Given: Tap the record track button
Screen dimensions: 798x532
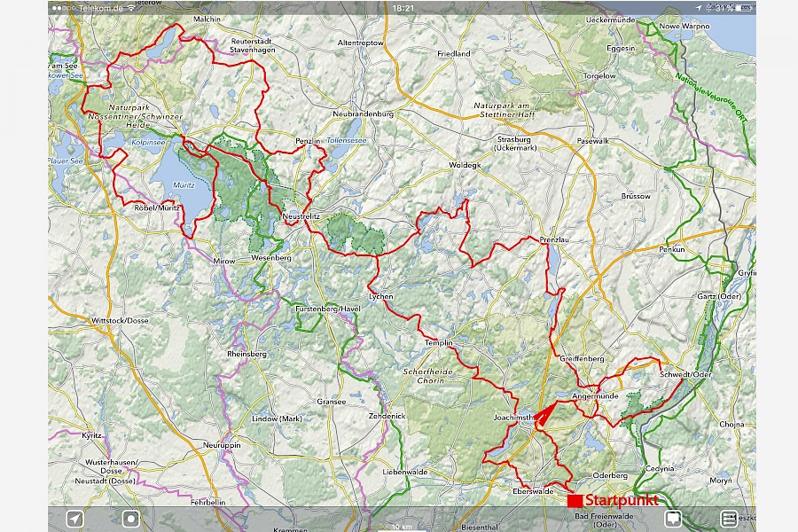Looking at the screenshot, I should (x=131, y=519).
